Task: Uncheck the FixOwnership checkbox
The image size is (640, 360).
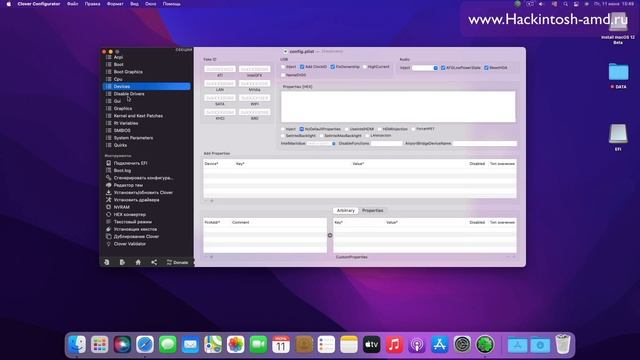Action: [x=333, y=67]
